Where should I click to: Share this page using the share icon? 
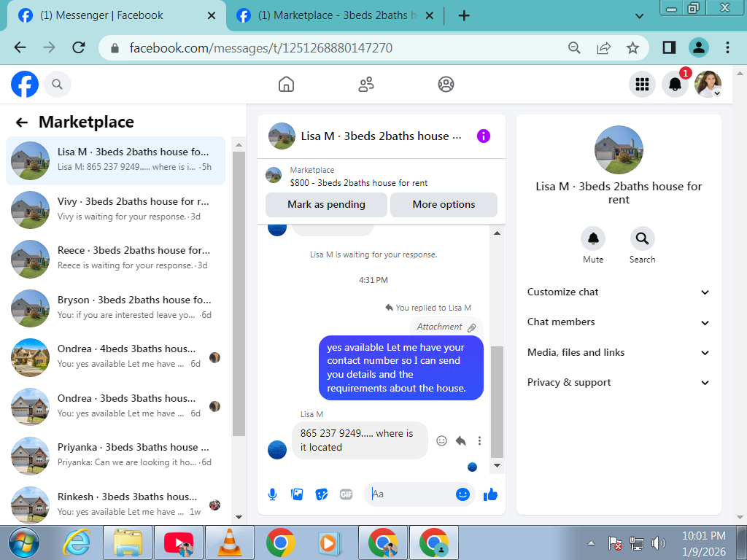coord(603,47)
